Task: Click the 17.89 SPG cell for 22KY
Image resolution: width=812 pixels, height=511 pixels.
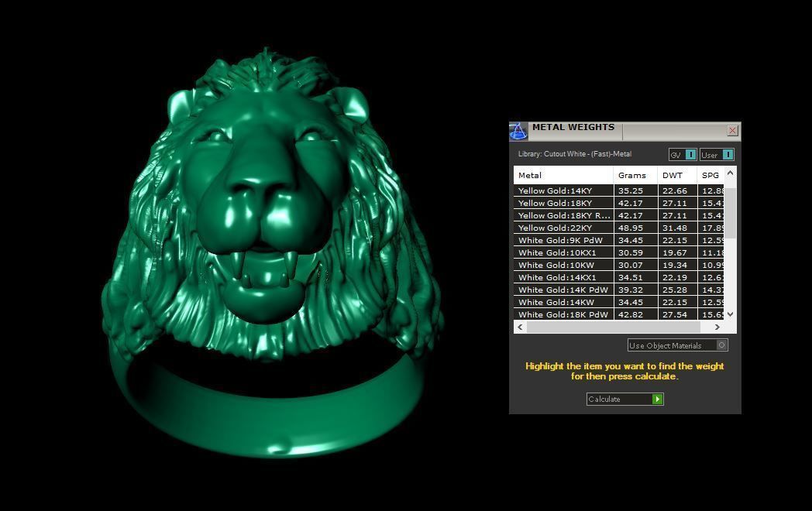Action: click(x=711, y=228)
